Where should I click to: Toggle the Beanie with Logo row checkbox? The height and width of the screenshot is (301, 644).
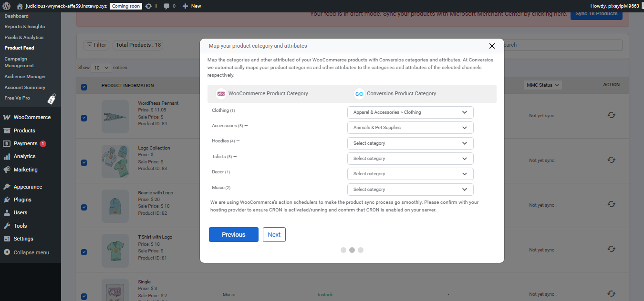coord(84,207)
